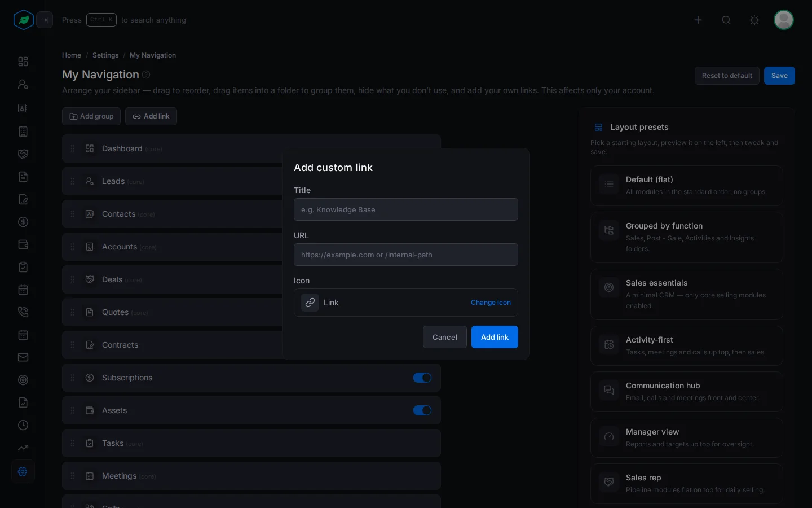Viewport: 812px width, 508px height.
Task: Open Contracts via sidebar pen-document icon
Action: [x=23, y=199]
